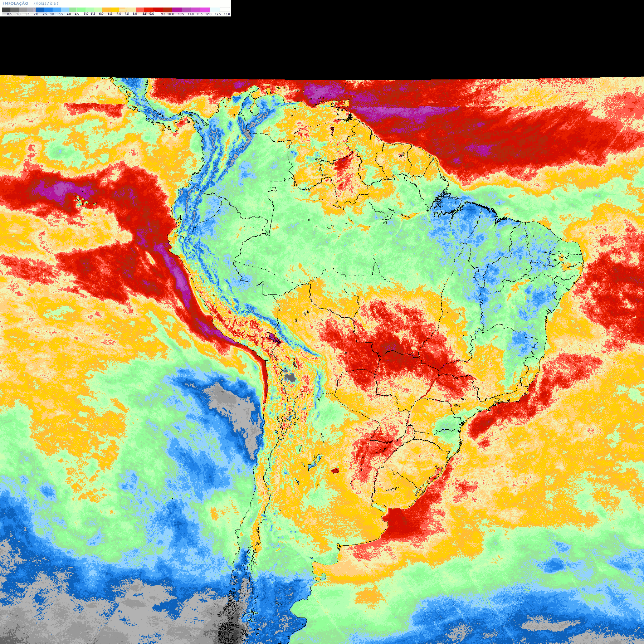The width and height of the screenshot is (644, 644).
Task: Select the darkest gray legend swatch above 0.5
Action: (x=6, y=10)
